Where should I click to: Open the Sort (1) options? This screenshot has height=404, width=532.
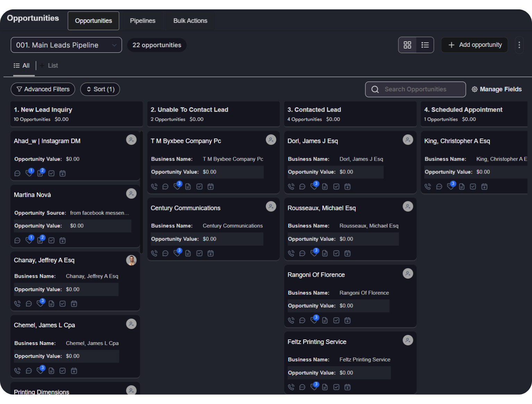[x=100, y=89]
